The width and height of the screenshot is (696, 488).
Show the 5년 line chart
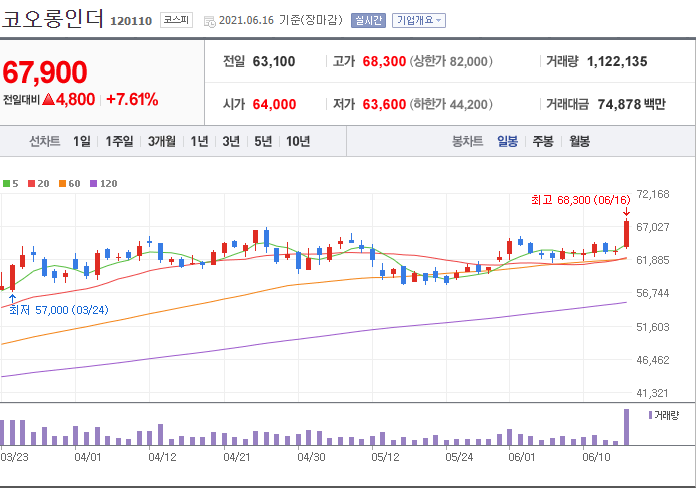[x=263, y=142]
